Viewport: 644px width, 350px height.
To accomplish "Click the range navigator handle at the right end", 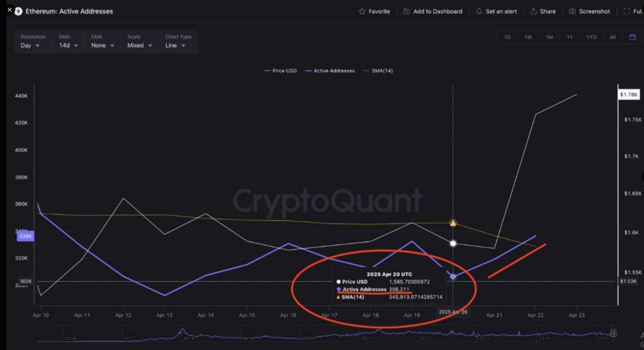I will pyautogui.click(x=613, y=333).
